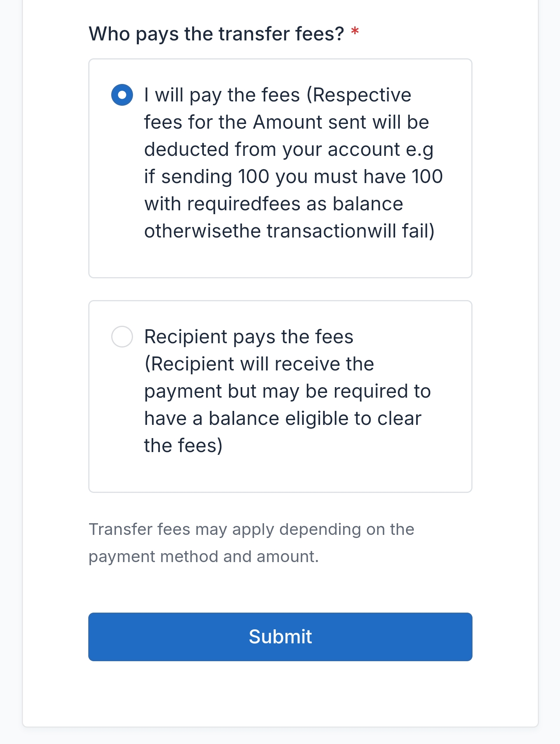560x744 pixels.
Task: Select the "Recipient pays the fees" radio button
Action: 122,337
